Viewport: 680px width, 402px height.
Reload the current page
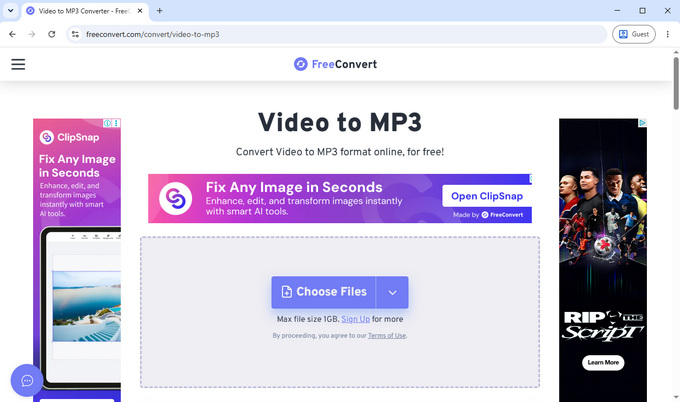coord(52,34)
